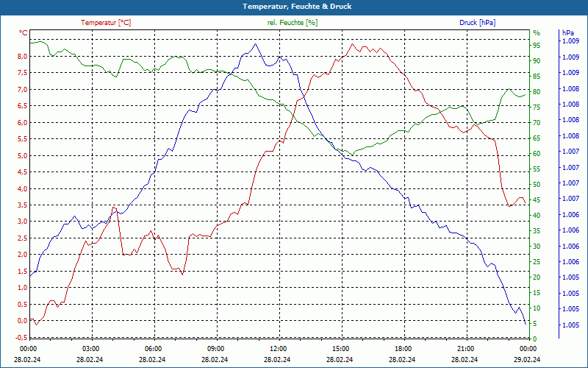Click the '28.02.24' date under 18:00
This screenshot has height=368, width=588.
click(402, 359)
